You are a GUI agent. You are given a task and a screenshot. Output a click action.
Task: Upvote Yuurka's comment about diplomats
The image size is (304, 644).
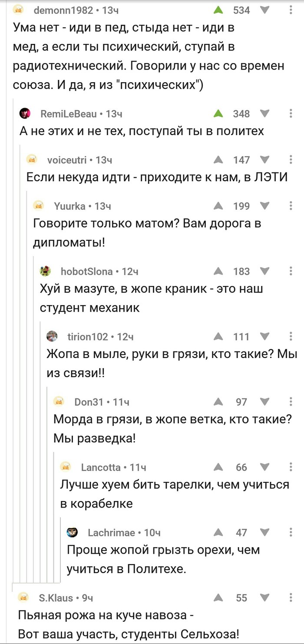[219, 206]
